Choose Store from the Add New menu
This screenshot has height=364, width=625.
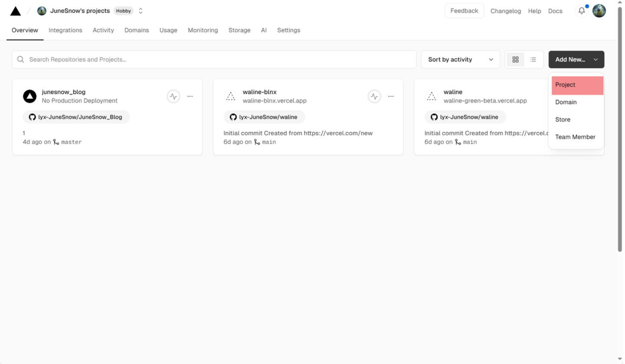pyautogui.click(x=577, y=119)
